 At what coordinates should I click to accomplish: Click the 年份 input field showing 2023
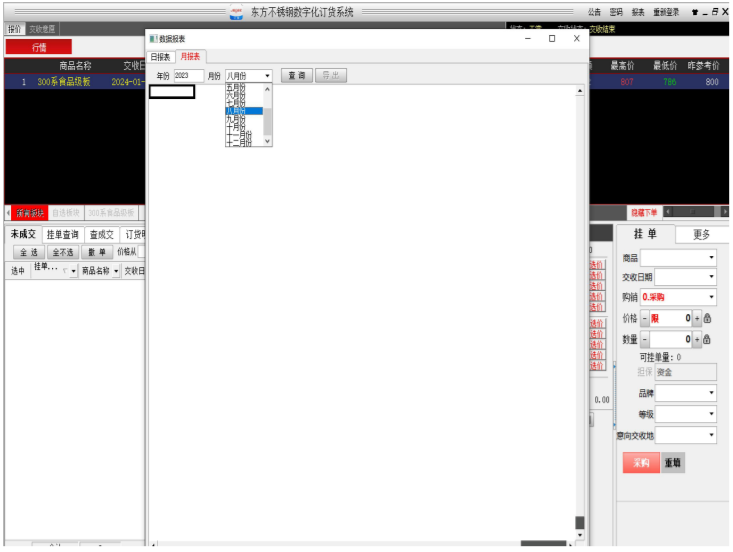point(188,76)
